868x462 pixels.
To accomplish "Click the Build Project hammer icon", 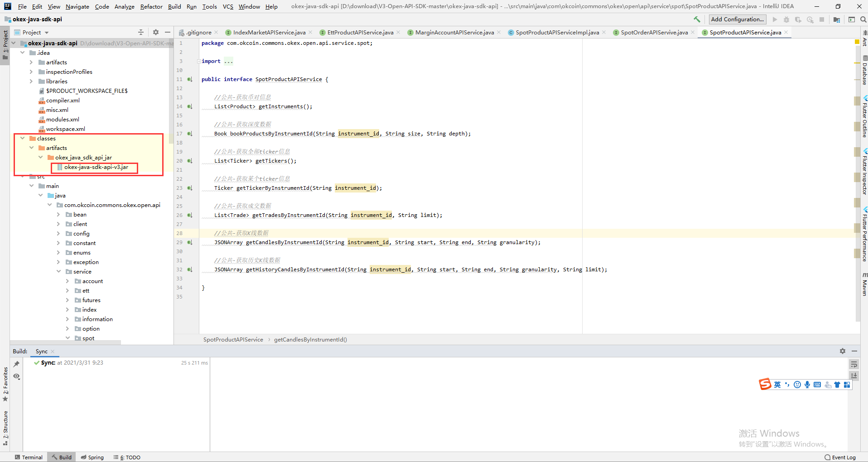I will 697,19.
